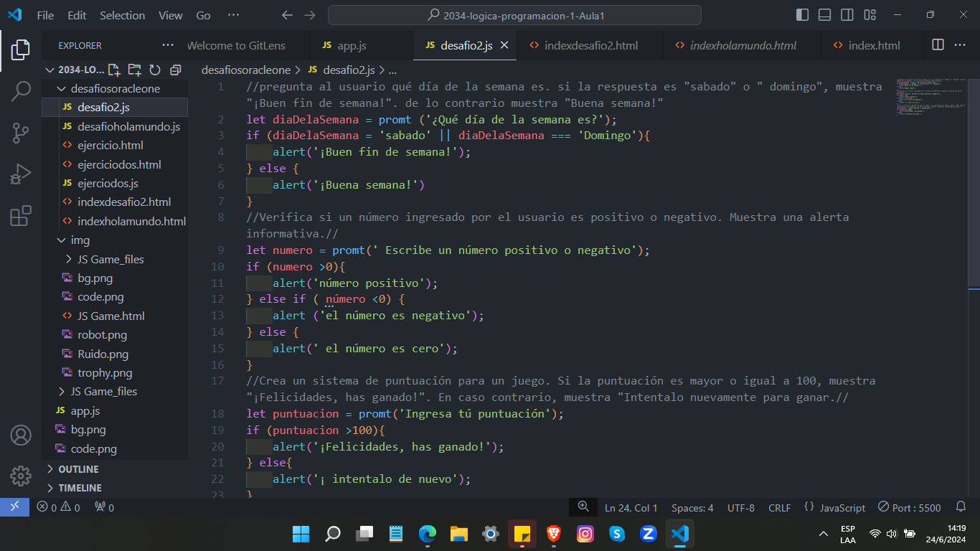Screen dimensions: 980x551
Task: Open the View menu
Action: (171, 15)
